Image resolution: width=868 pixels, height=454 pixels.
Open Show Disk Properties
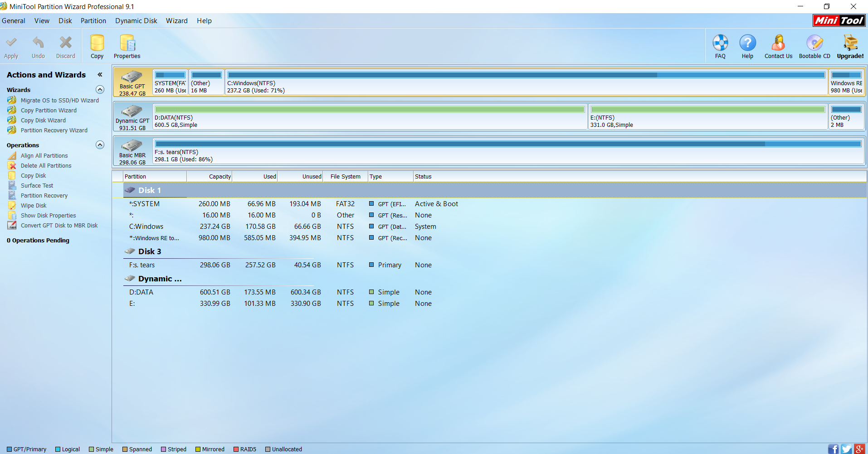coord(48,216)
